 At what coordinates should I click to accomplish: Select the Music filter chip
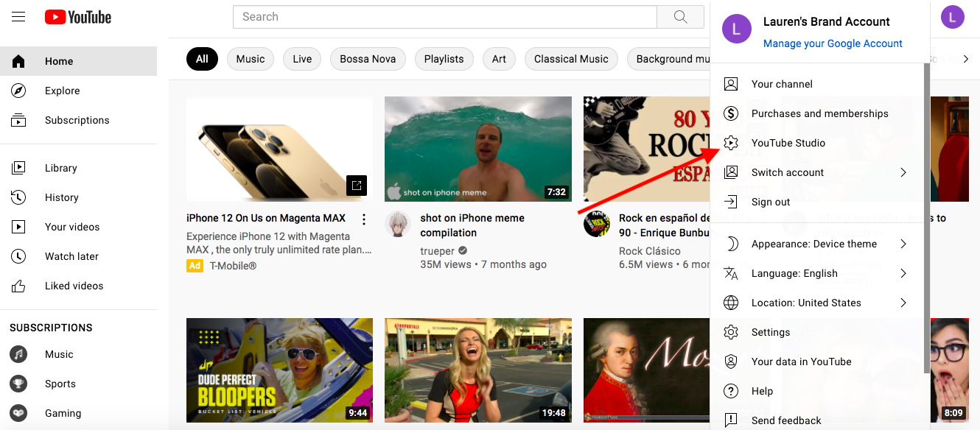251,59
